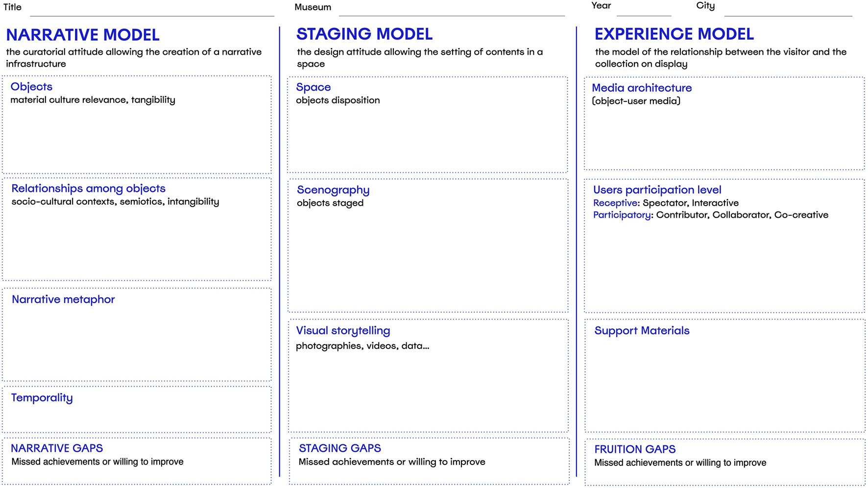Click the NARRATIVE GAPS box
868x488 pixels.
point(137,461)
